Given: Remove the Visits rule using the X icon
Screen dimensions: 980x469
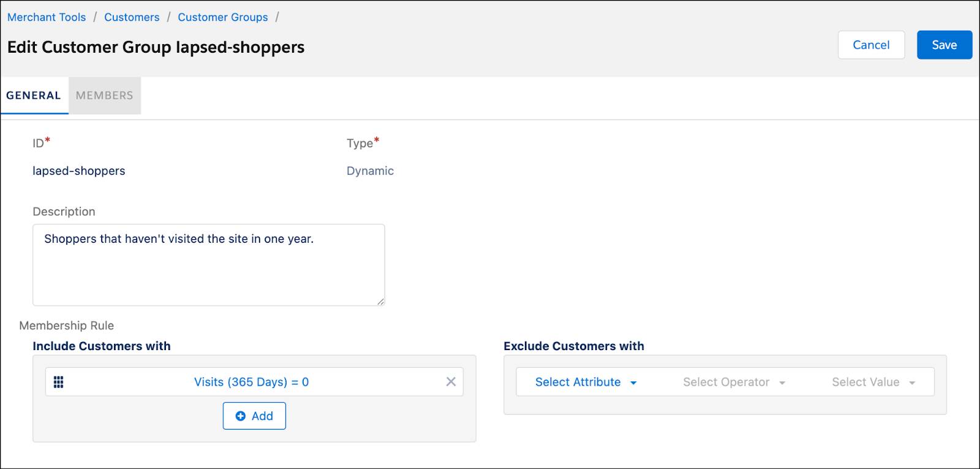Looking at the screenshot, I should [x=451, y=381].
